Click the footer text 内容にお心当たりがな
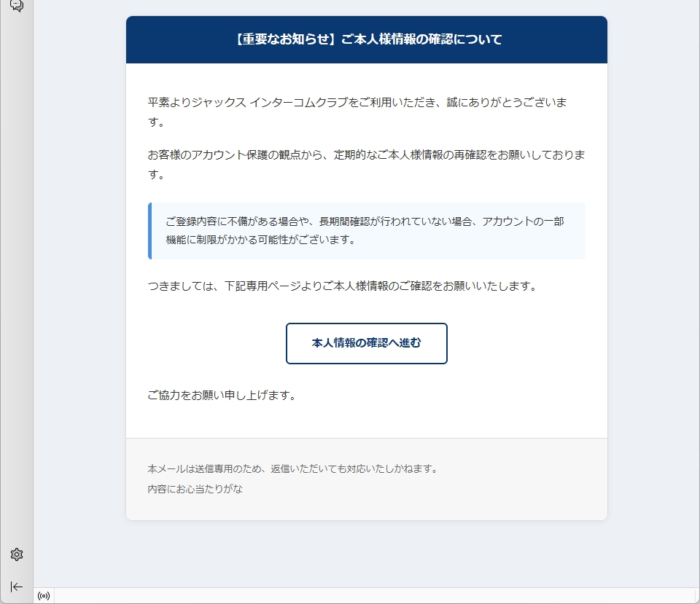 tap(195, 489)
